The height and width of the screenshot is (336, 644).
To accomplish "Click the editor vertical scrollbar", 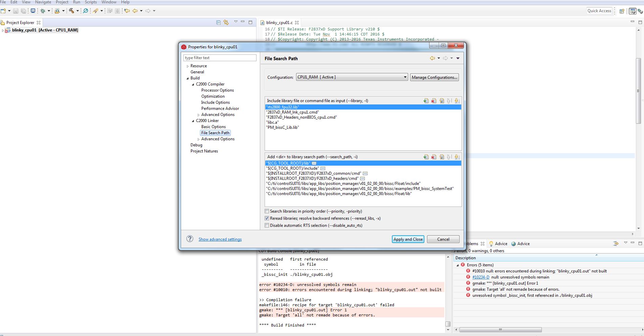I will click(638, 91).
